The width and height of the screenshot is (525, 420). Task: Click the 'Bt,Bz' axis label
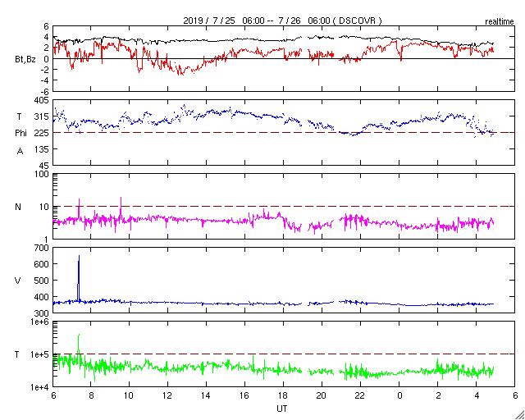pyautogui.click(x=25, y=59)
